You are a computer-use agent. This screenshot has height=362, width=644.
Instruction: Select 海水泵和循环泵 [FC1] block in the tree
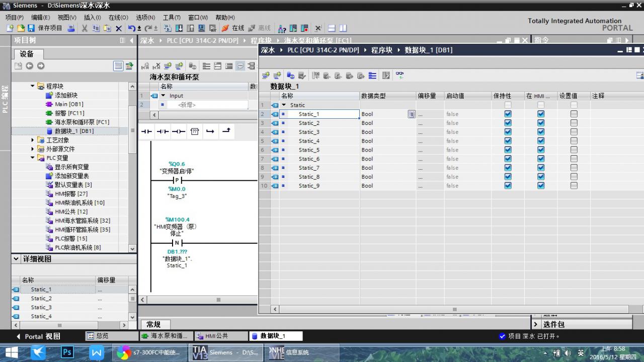tap(77, 122)
